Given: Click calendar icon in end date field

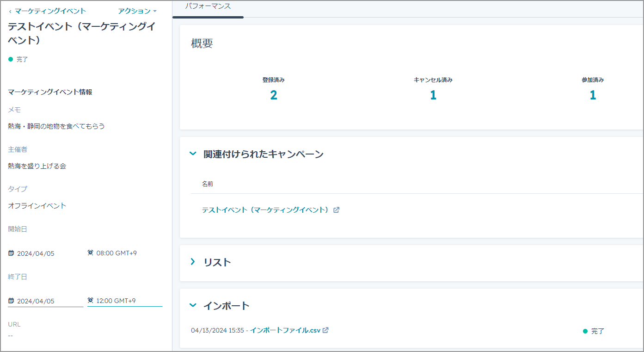Looking at the screenshot, I should tap(11, 301).
